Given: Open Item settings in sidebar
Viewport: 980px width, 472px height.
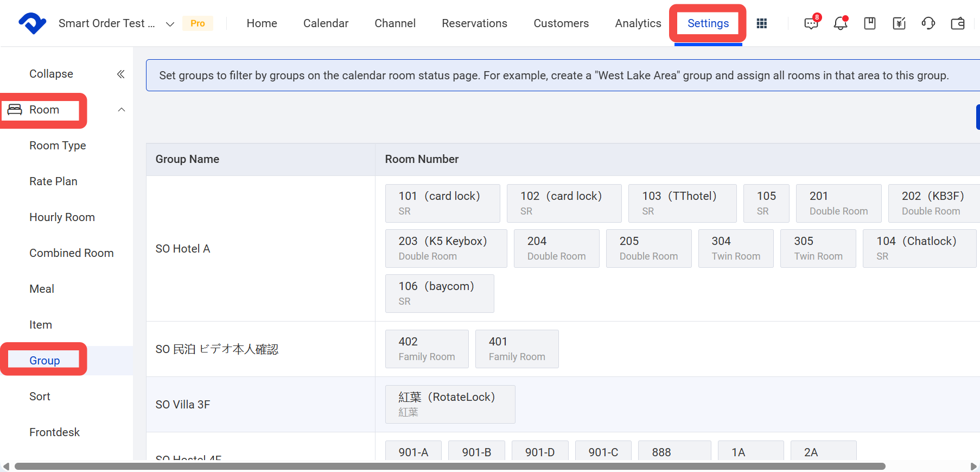Looking at the screenshot, I should (41, 325).
